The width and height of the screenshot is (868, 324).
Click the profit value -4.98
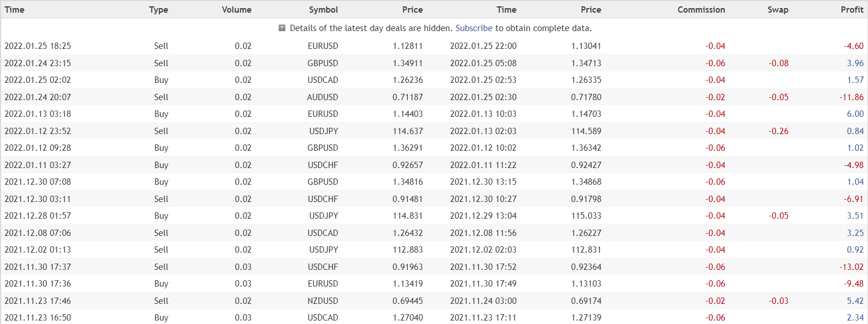tap(854, 165)
